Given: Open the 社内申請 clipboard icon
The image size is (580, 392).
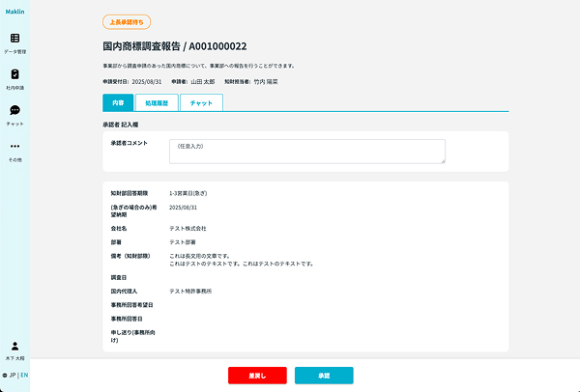Looking at the screenshot, I should coord(14,77).
